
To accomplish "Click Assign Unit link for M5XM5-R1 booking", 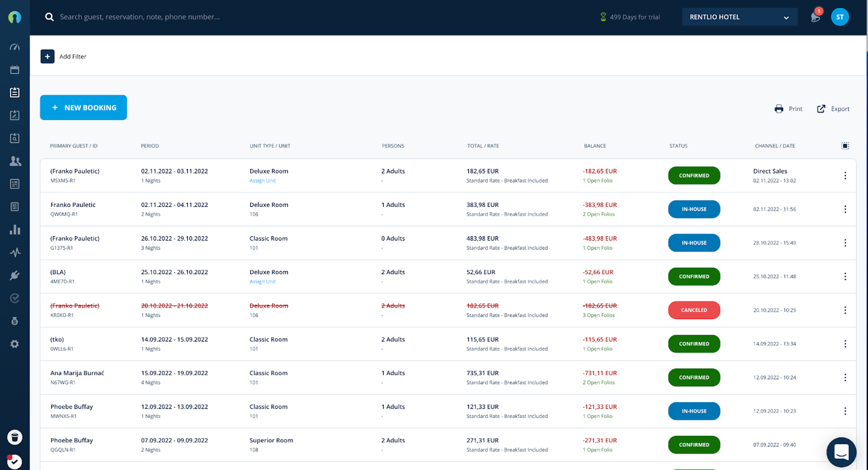I will (263, 181).
